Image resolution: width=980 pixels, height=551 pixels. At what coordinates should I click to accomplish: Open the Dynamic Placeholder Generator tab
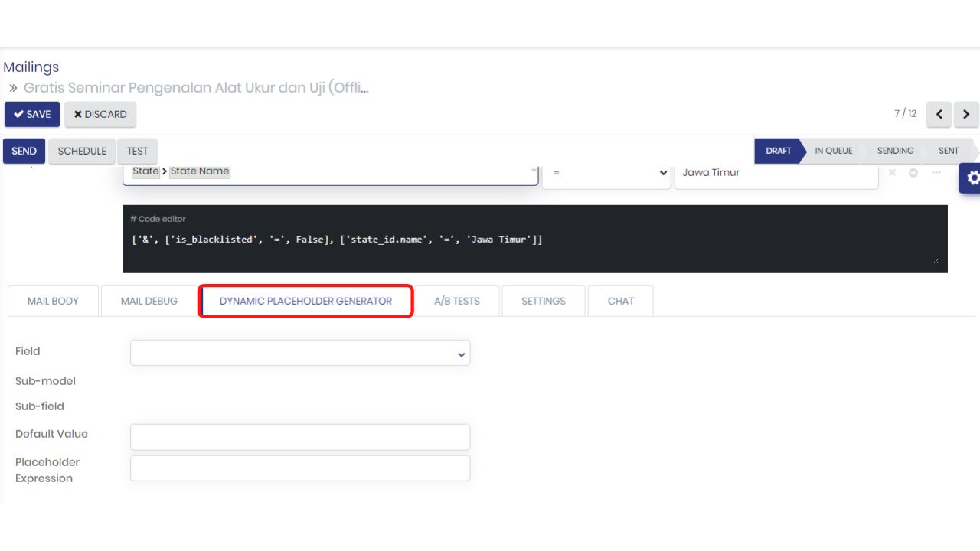pos(305,301)
